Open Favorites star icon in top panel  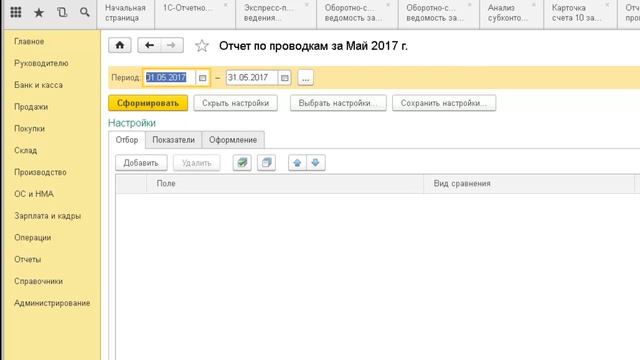[39, 13]
